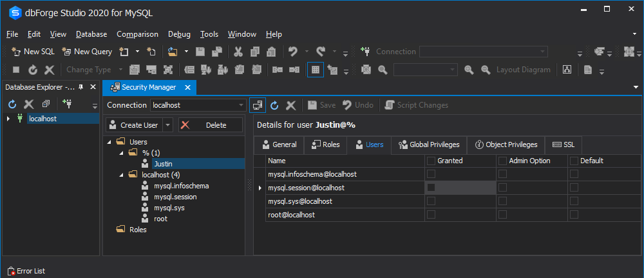Open the Security Manager Connection localhost dropdown

[241, 105]
